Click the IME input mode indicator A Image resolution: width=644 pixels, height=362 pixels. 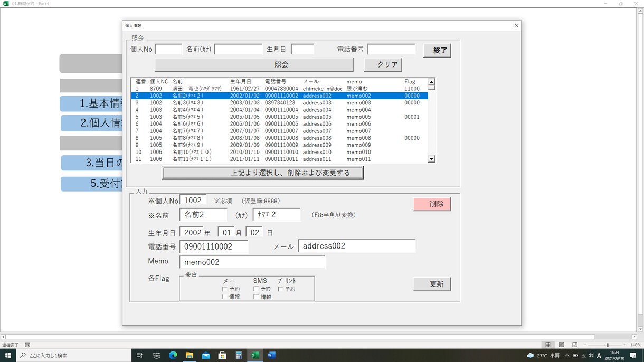[599, 355]
